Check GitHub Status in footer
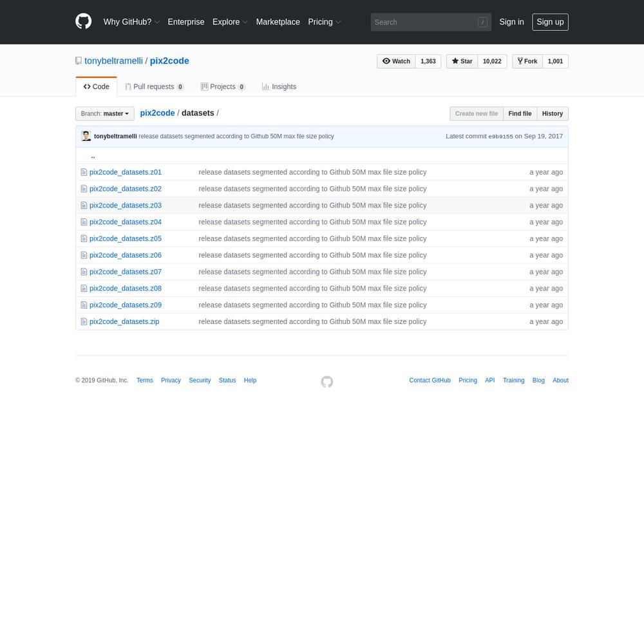Image resolution: width=644 pixels, height=644 pixels. click(227, 381)
